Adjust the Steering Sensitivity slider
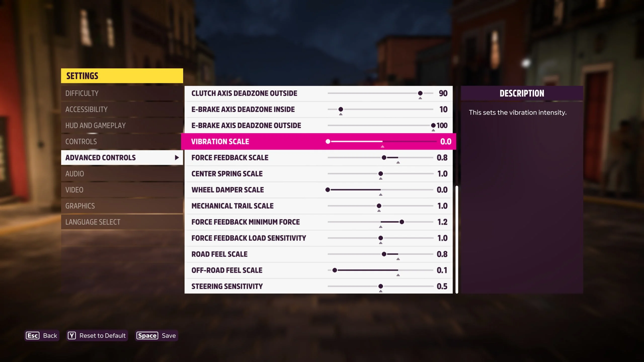The width and height of the screenshot is (644, 362). tap(380, 286)
